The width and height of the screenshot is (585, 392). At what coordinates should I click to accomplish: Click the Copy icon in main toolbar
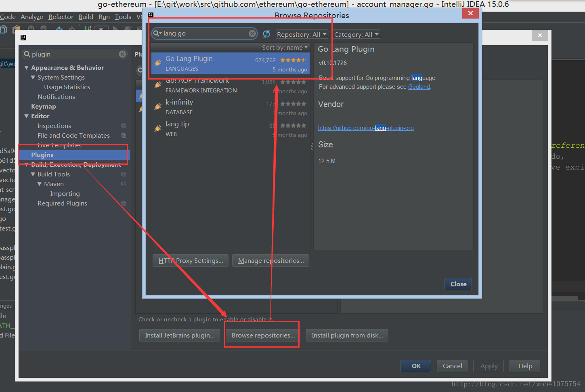(x=4, y=29)
